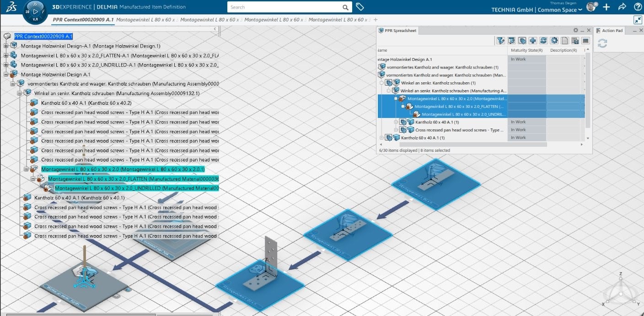This screenshot has width=644, height=316.
Task: Click the PPR Context root node icon
Action: click(x=7, y=37)
